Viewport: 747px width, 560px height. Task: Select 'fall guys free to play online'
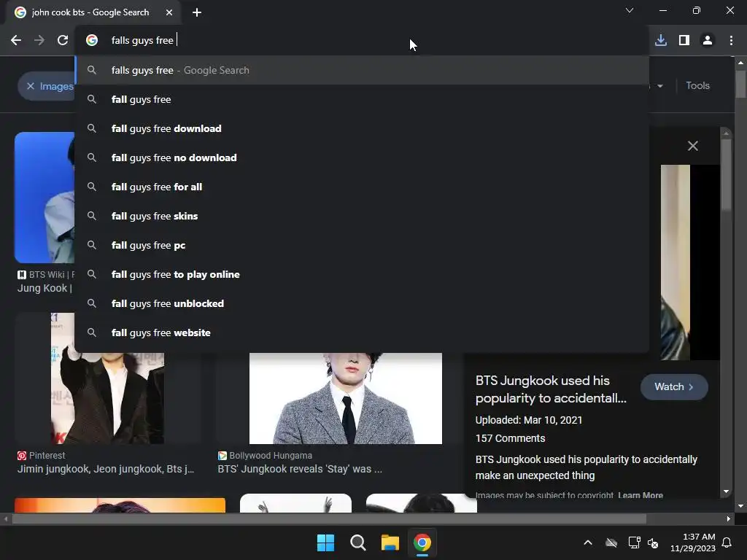[362, 274]
